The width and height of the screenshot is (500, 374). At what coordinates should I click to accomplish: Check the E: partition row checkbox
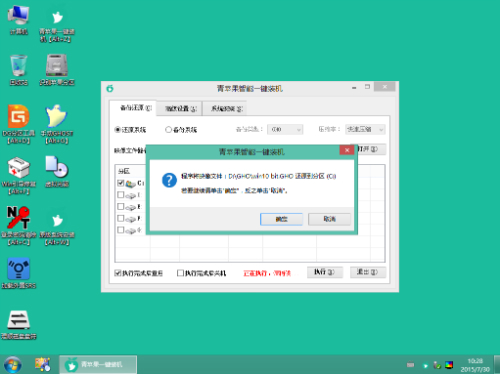(x=121, y=207)
